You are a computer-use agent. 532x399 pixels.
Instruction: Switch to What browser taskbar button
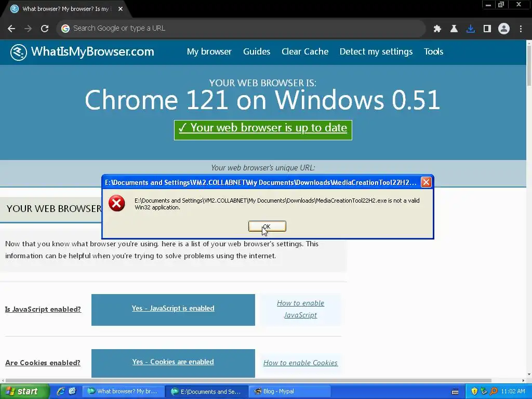[124, 392]
